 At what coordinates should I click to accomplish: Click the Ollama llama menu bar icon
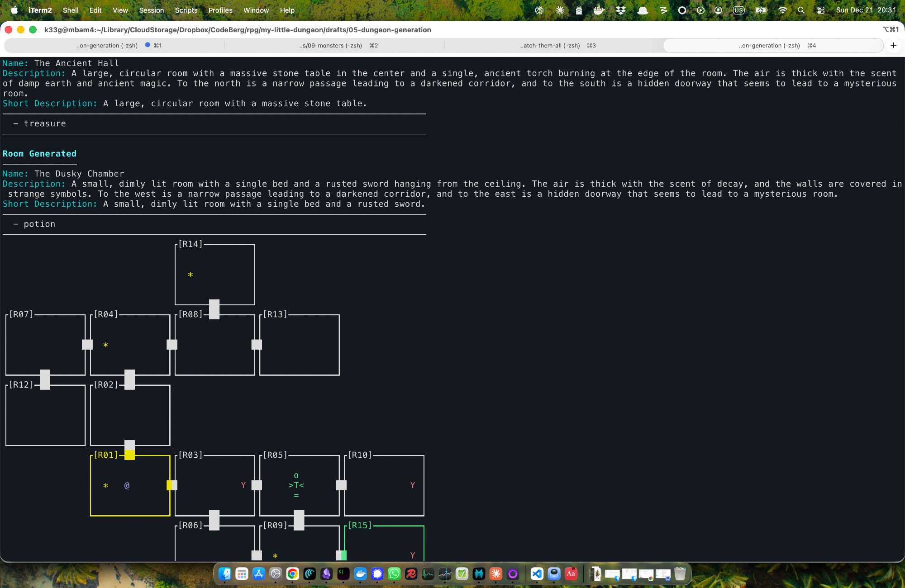579,10
